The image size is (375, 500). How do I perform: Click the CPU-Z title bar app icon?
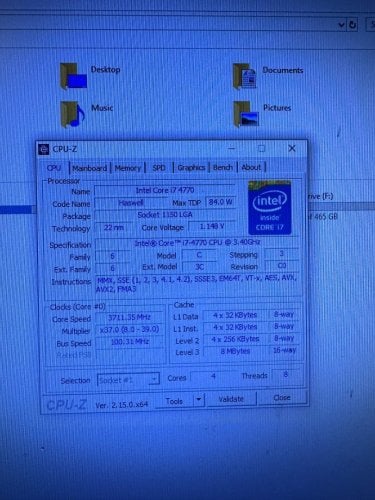(44, 149)
